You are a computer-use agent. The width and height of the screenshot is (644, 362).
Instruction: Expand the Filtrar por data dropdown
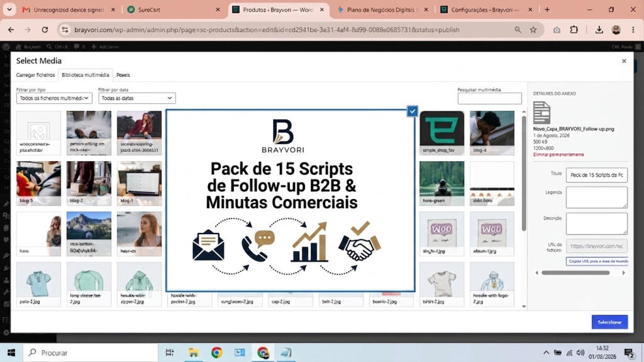pyautogui.click(x=136, y=98)
